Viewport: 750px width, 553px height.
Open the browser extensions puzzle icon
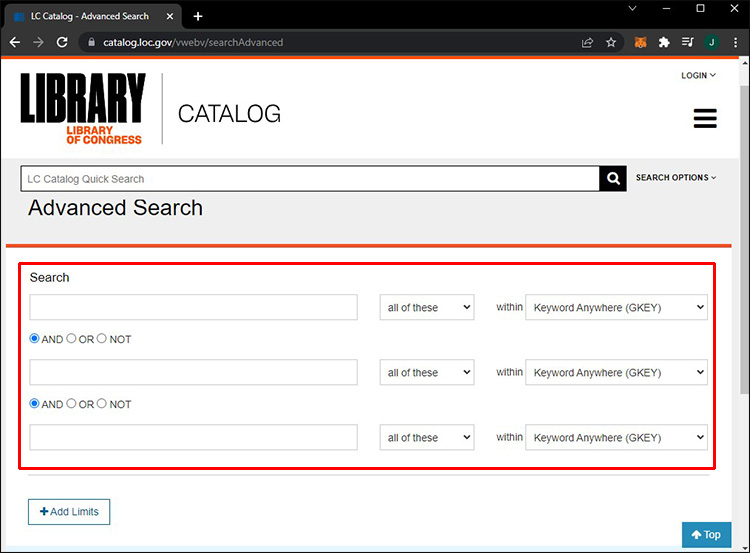(664, 43)
